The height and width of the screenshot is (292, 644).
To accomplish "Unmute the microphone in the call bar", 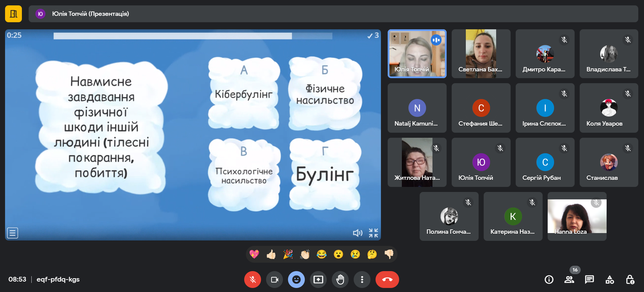I will tap(253, 280).
